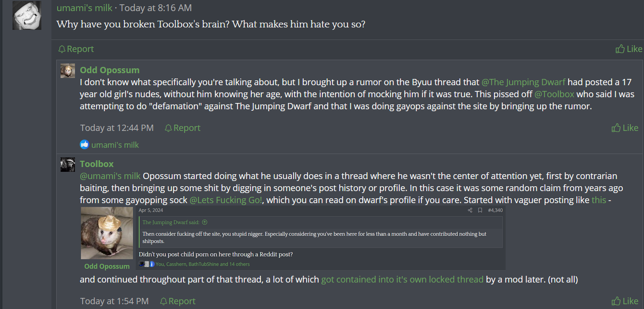Like Toolbox's reply at 1:54 PM
Image resolution: width=644 pixels, height=309 pixels.
click(625, 301)
